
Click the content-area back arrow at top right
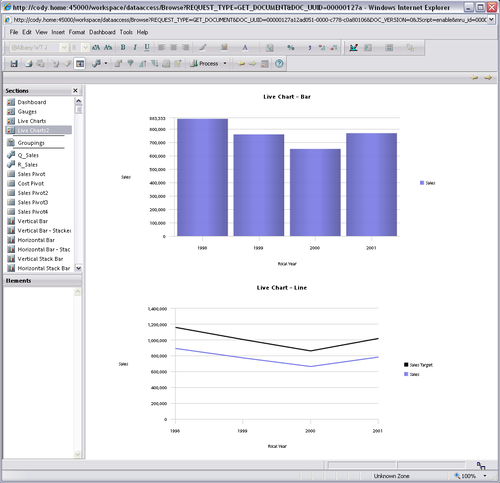pyautogui.click(x=474, y=78)
